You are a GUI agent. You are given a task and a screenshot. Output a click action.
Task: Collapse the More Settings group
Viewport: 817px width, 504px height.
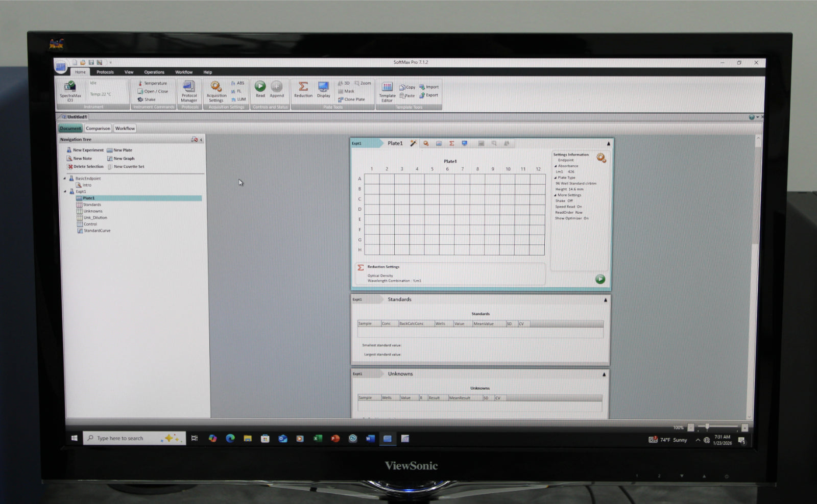(556, 195)
